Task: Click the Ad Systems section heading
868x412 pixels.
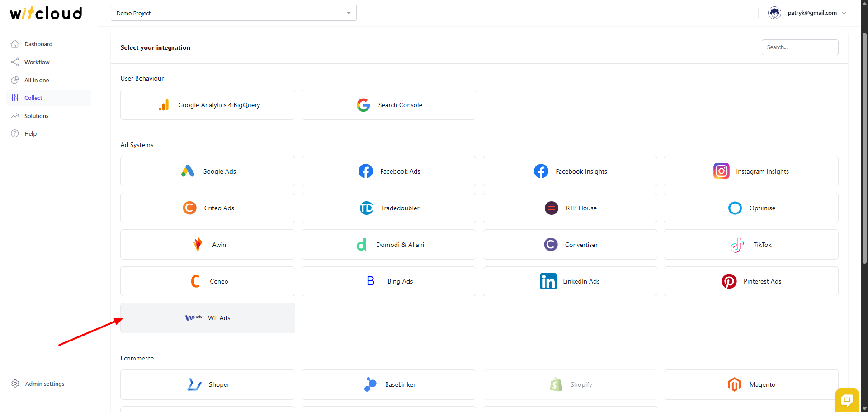Action: tap(137, 145)
